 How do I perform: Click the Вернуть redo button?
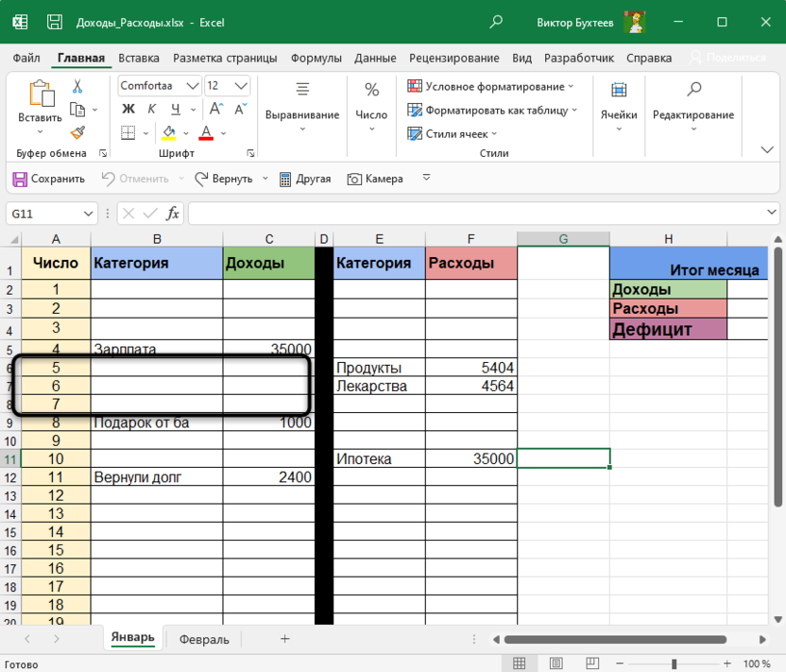tap(225, 179)
